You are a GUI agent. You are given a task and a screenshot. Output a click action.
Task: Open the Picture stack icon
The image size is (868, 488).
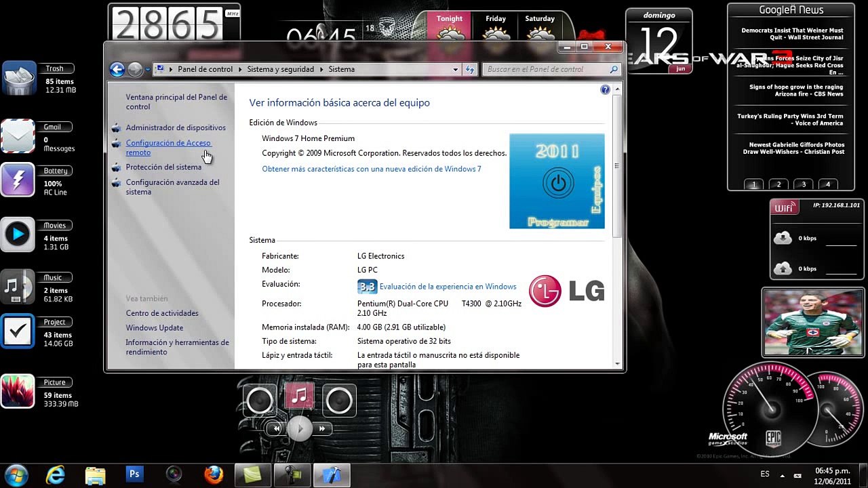pyautogui.click(x=18, y=392)
